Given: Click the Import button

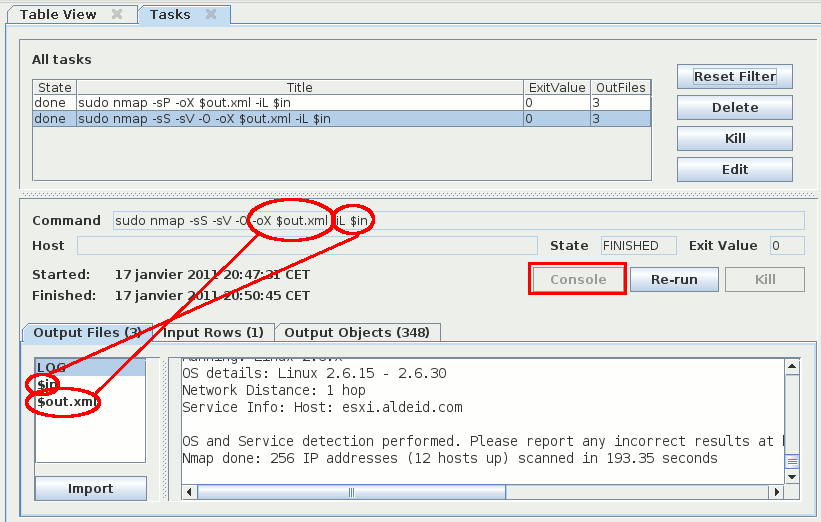Looking at the screenshot, I should [90, 489].
